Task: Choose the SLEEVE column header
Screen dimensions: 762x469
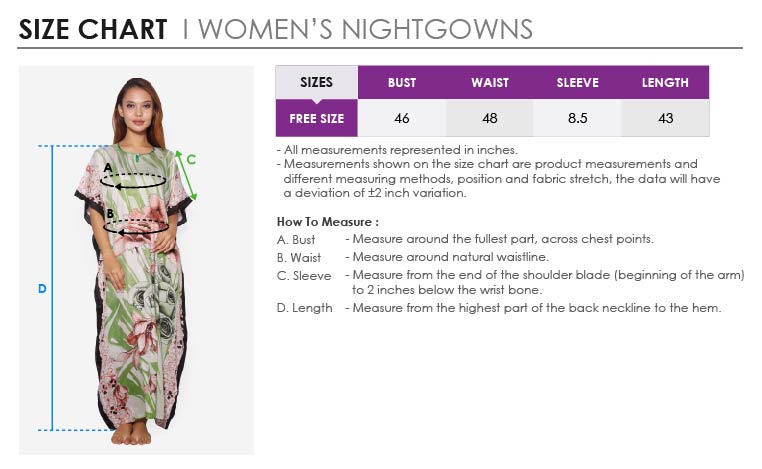Action: tap(577, 82)
